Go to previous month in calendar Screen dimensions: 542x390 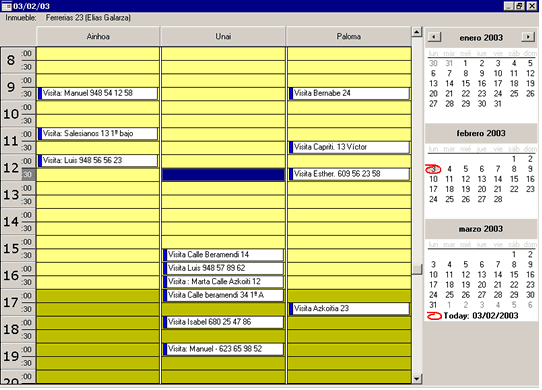tap(434, 37)
